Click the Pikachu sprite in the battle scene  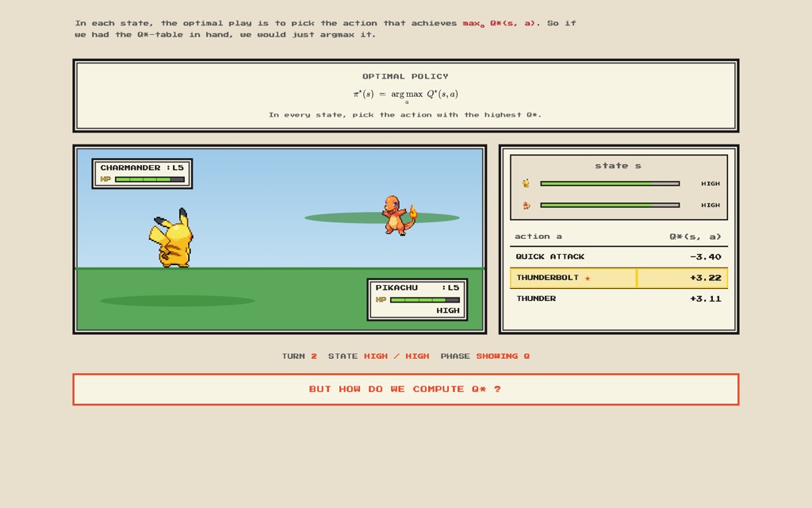tap(171, 238)
